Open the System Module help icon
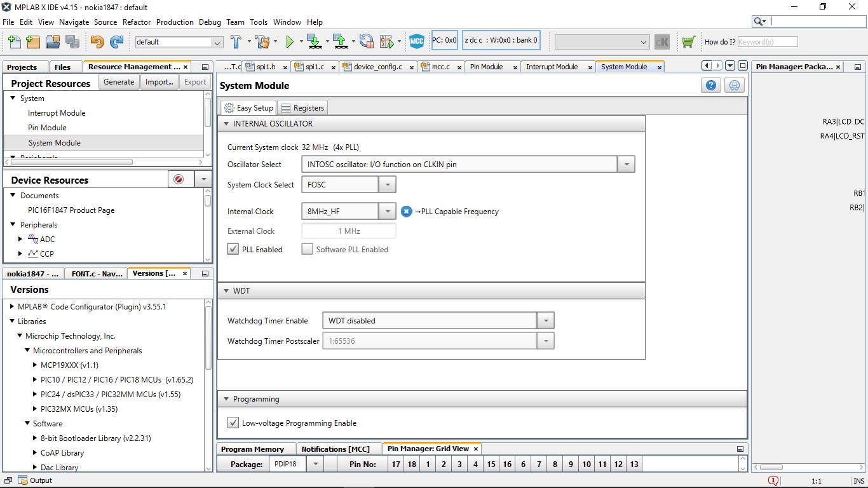The height and width of the screenshot is (488, 868). [x=711, y=86]
